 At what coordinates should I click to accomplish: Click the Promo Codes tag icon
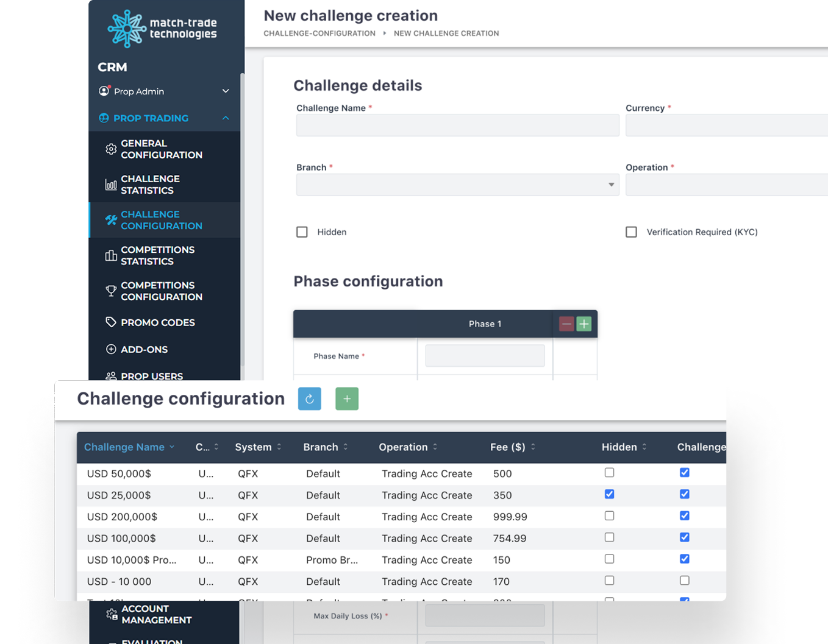tap(111, 322)
